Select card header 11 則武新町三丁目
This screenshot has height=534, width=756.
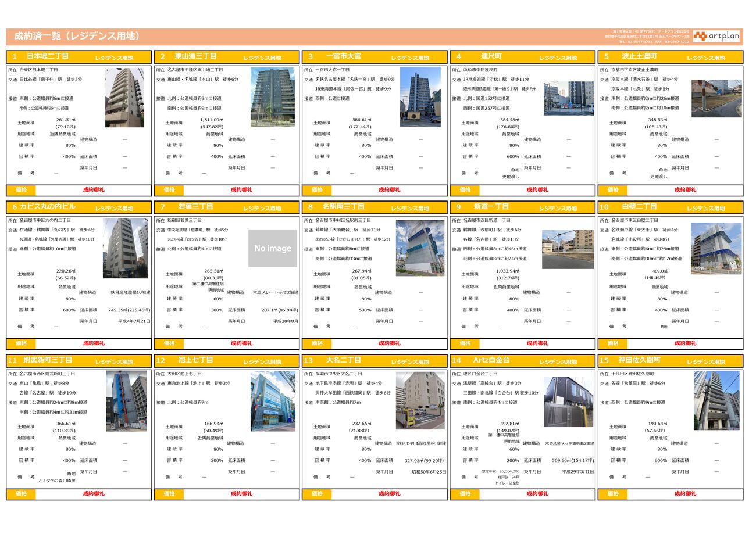79,361
